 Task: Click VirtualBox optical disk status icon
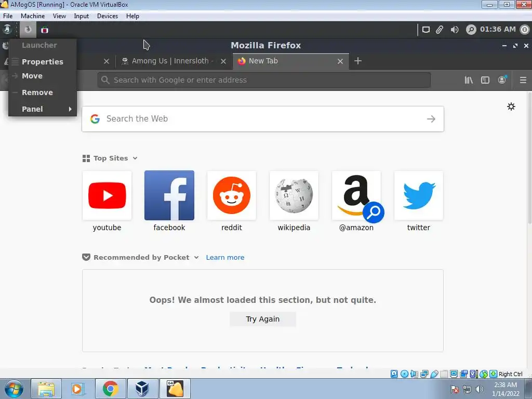click(404, 374)
